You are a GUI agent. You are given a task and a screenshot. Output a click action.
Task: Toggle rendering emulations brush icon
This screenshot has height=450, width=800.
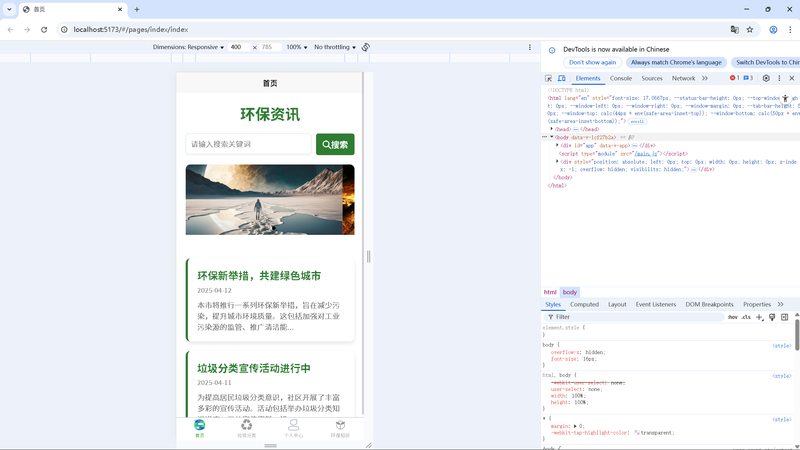click(x=772, y=317)
